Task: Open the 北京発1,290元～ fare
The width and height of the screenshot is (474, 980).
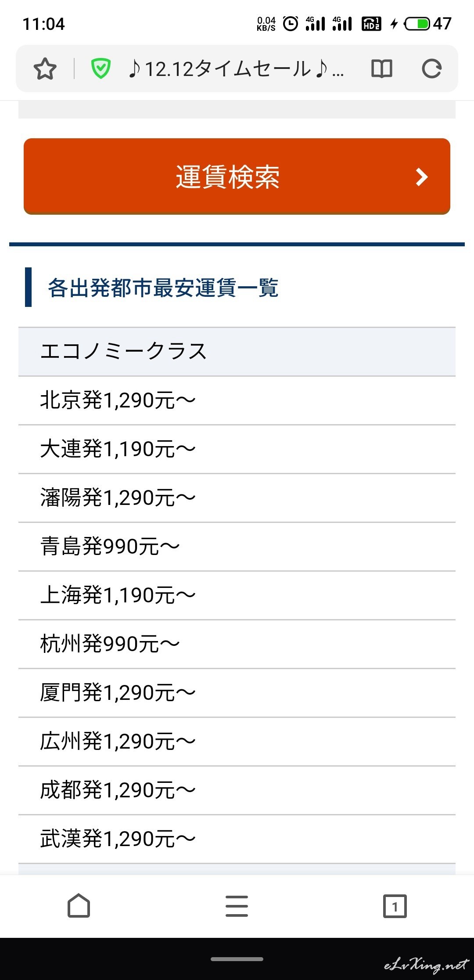Action: pos(237,400)
